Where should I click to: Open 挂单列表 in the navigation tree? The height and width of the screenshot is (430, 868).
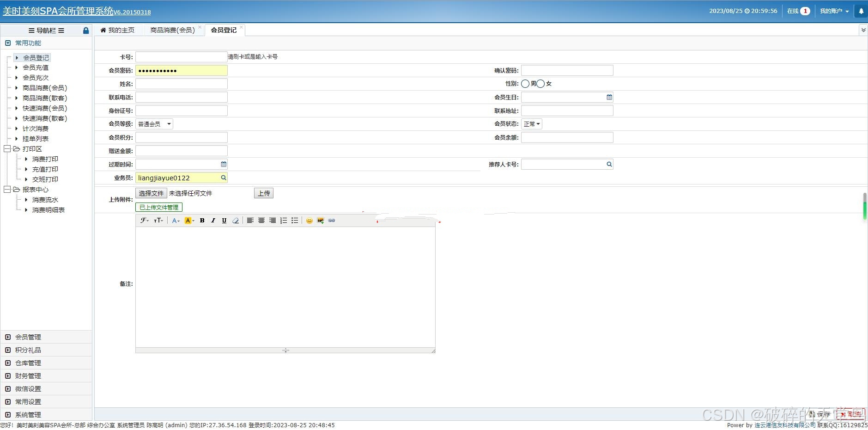(x=36, y=139)
